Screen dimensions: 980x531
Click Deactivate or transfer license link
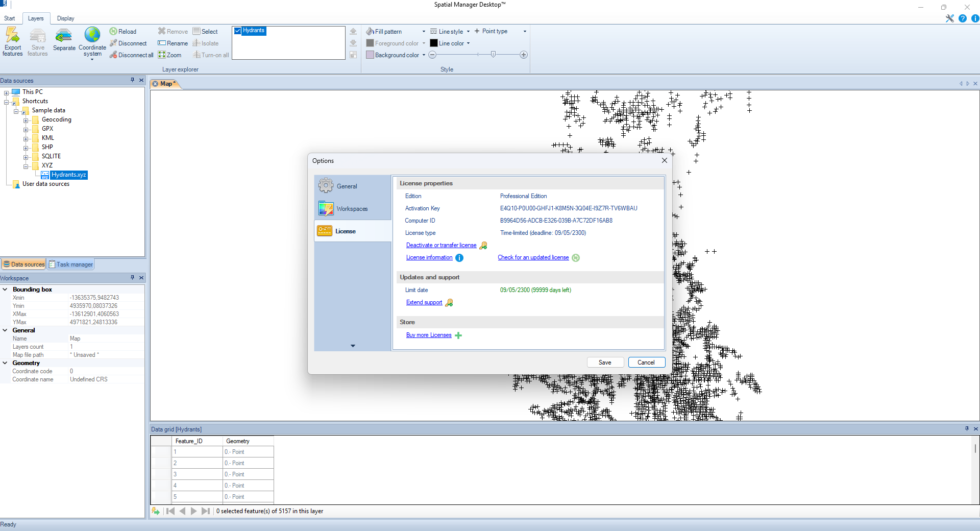point(441,245)
